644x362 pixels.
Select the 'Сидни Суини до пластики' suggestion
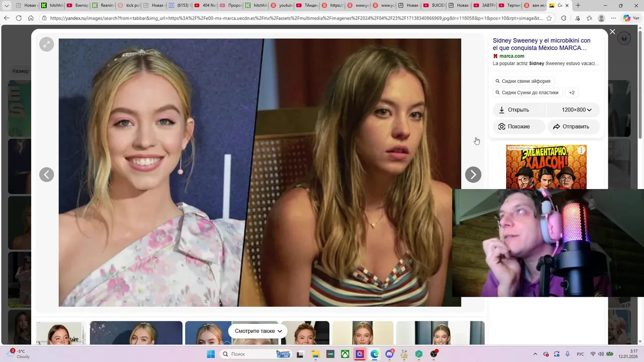527,93
